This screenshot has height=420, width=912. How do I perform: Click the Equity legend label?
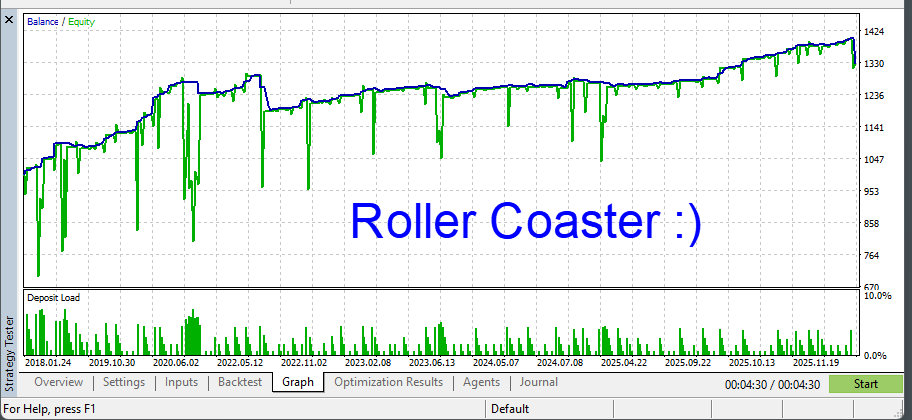(x=84, y=20)
